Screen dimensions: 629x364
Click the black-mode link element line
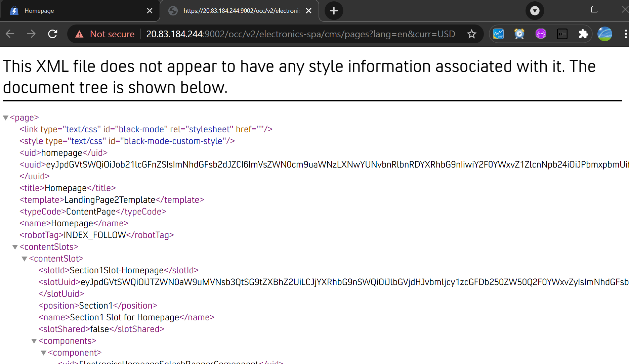click(146, 129)
